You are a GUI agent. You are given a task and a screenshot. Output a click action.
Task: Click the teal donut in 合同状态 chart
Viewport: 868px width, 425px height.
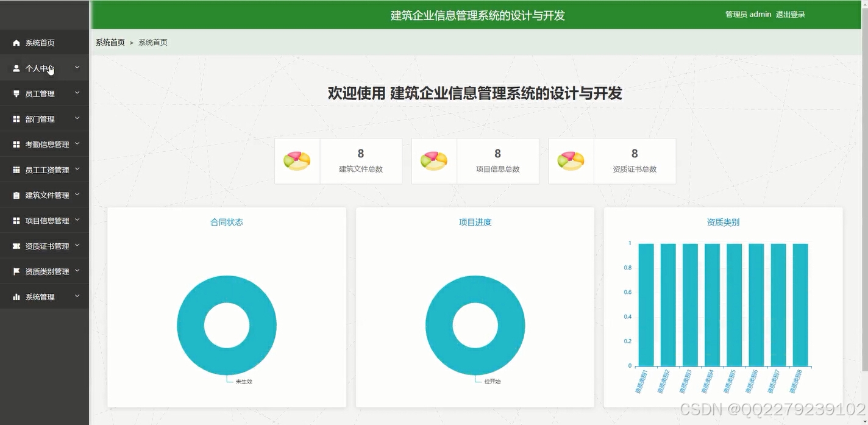tap(227, 287)
